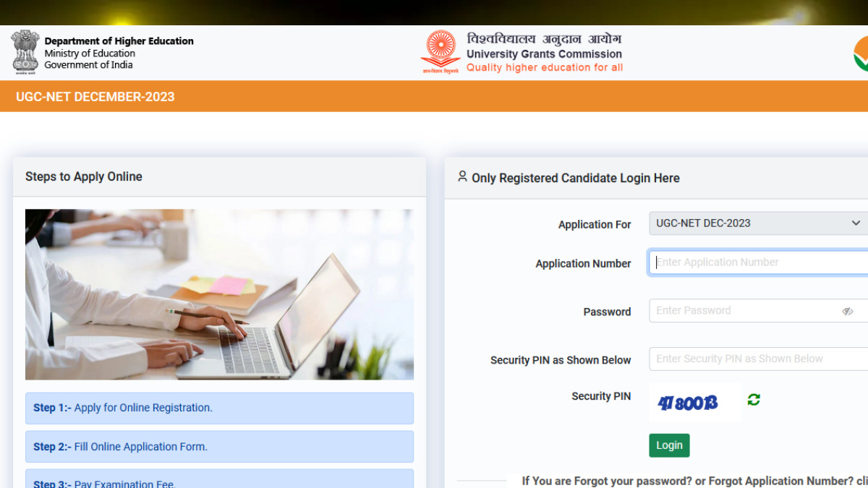Select Step 3 Pay Examination Fee
This screenshot has height=488, width=868.
219,479
